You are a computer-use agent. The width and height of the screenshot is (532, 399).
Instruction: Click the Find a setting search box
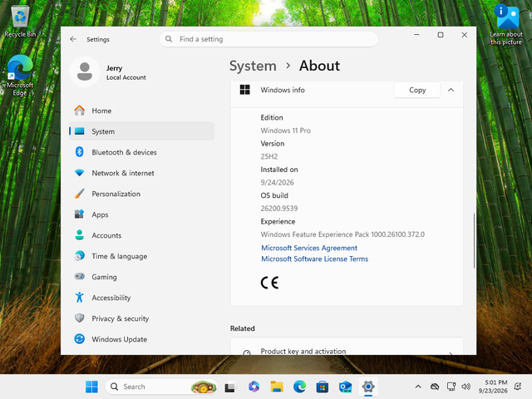pyautogui.click(x=268, y=39)
